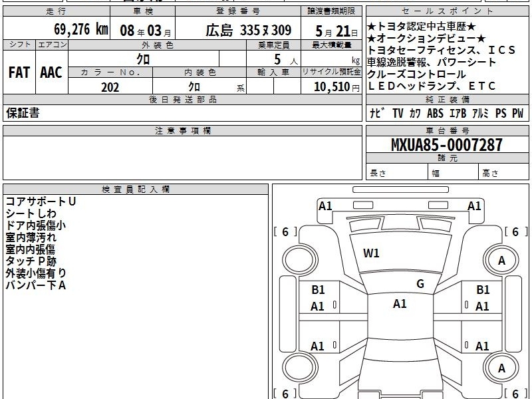Click the 輸入車 header cell

coord(273,72)
